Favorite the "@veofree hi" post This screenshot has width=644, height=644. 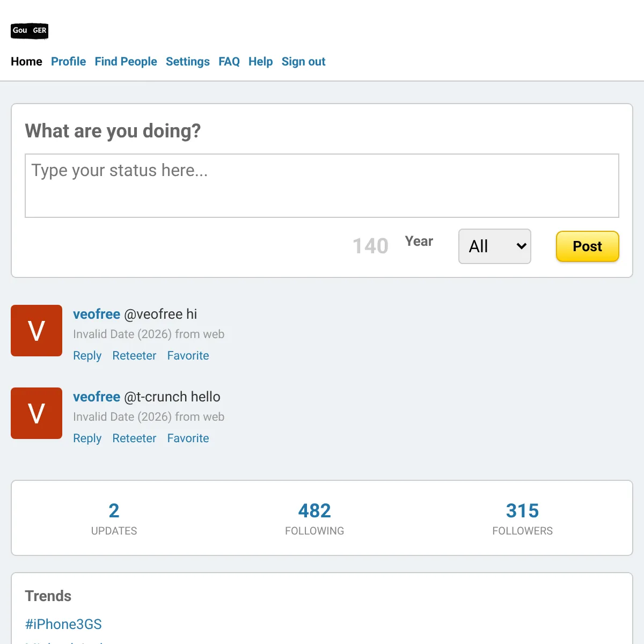click(x=188, y=356)
